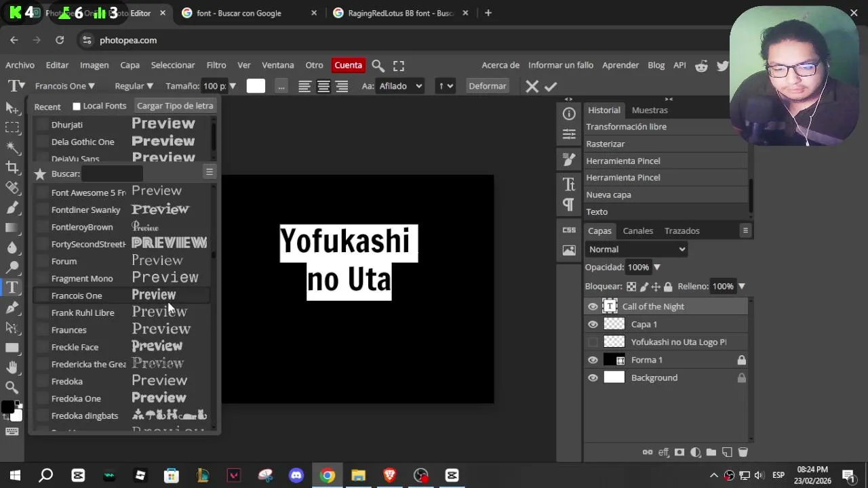The width and height of the screenshot is (868, 488).
Task: Click the Cargar Tipo de letra button
Action: coord(175,106)
